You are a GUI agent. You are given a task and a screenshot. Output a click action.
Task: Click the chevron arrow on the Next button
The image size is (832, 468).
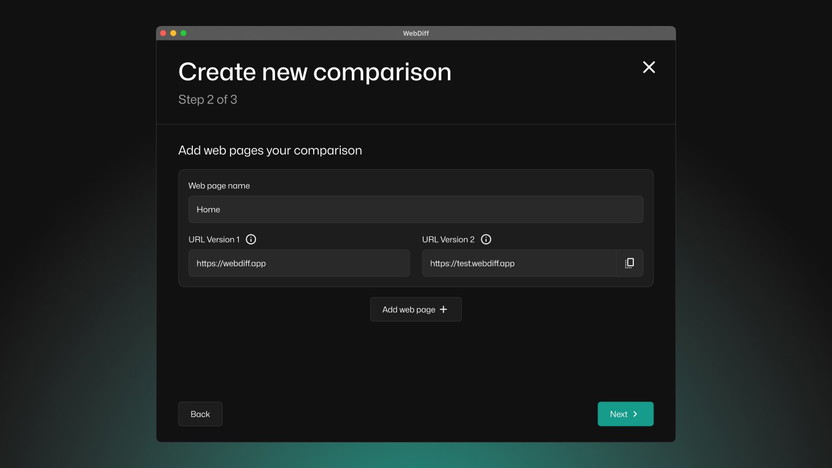pos(635,414)
